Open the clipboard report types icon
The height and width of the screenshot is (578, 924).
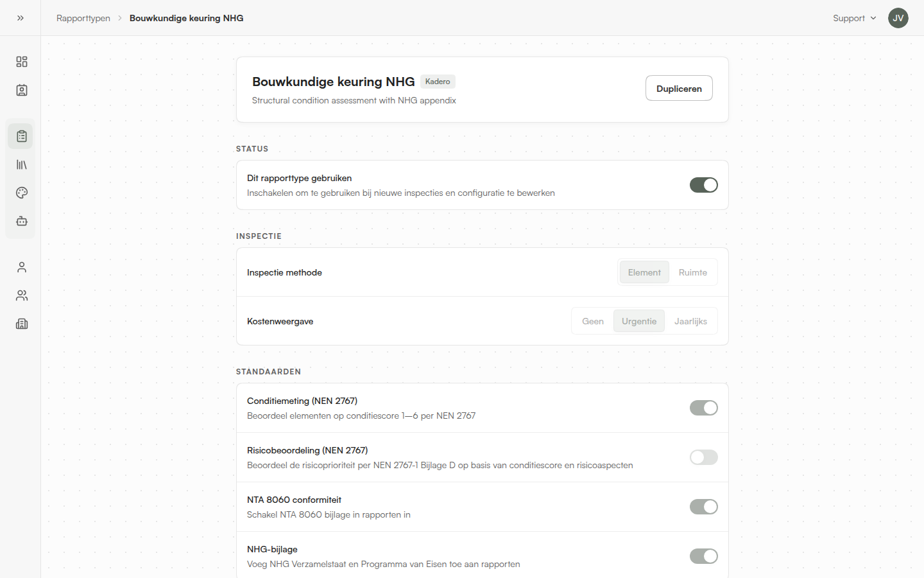coord(22,136)
